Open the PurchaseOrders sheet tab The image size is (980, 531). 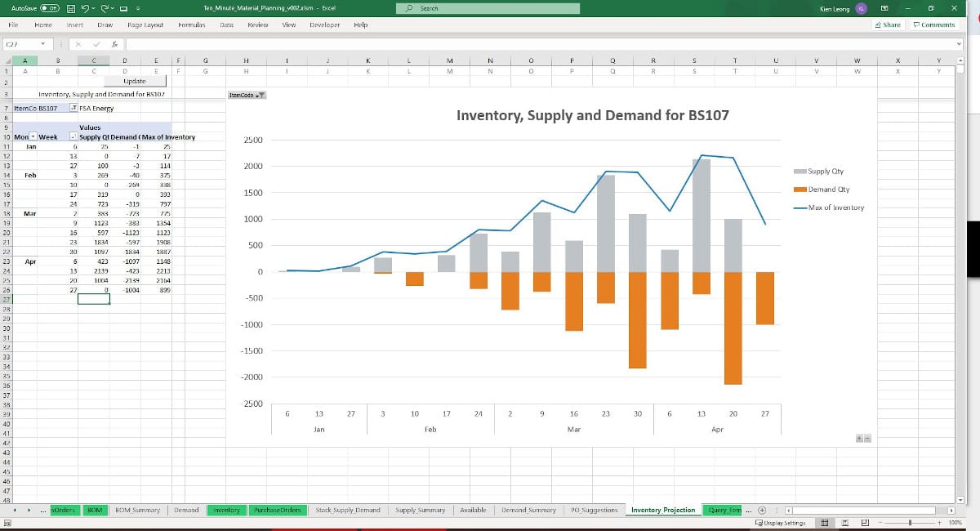[276, 509]
